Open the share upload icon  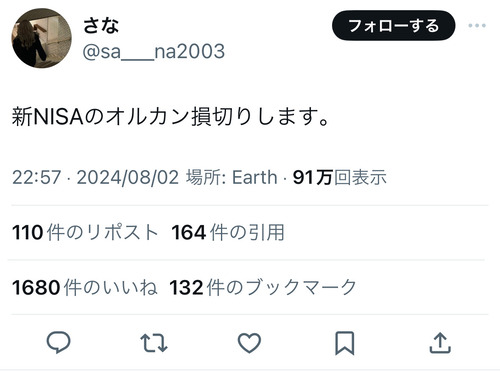[x=440, y=343]
